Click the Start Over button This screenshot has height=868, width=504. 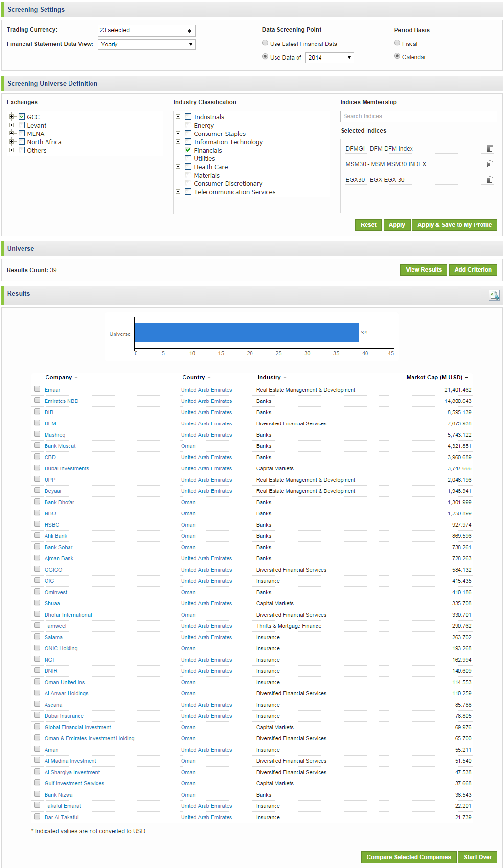[478, 857]
